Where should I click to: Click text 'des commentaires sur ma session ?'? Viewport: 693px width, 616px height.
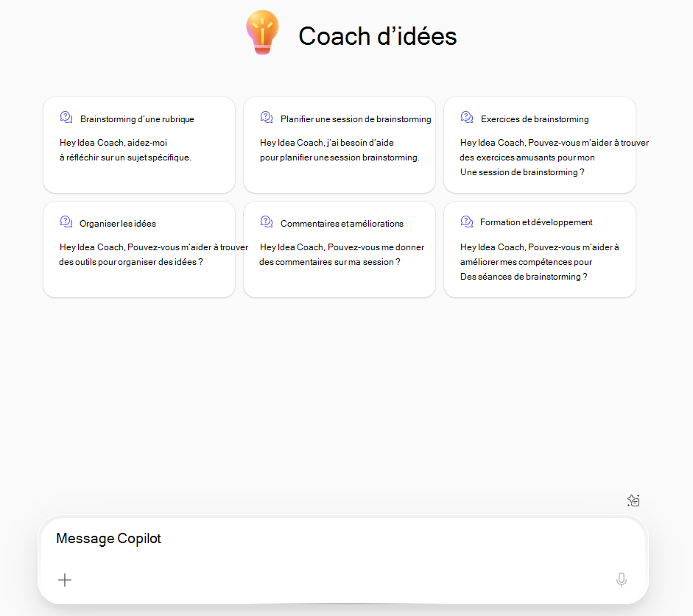(x=330, y=262)
